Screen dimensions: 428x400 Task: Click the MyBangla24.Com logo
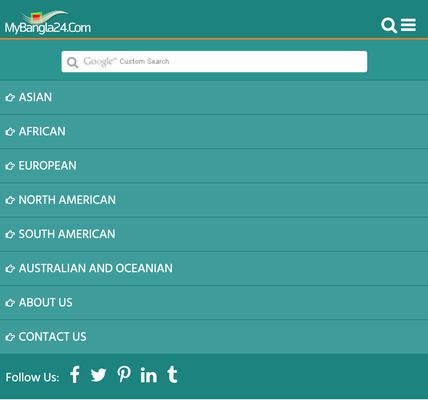[x=48, y=22]
